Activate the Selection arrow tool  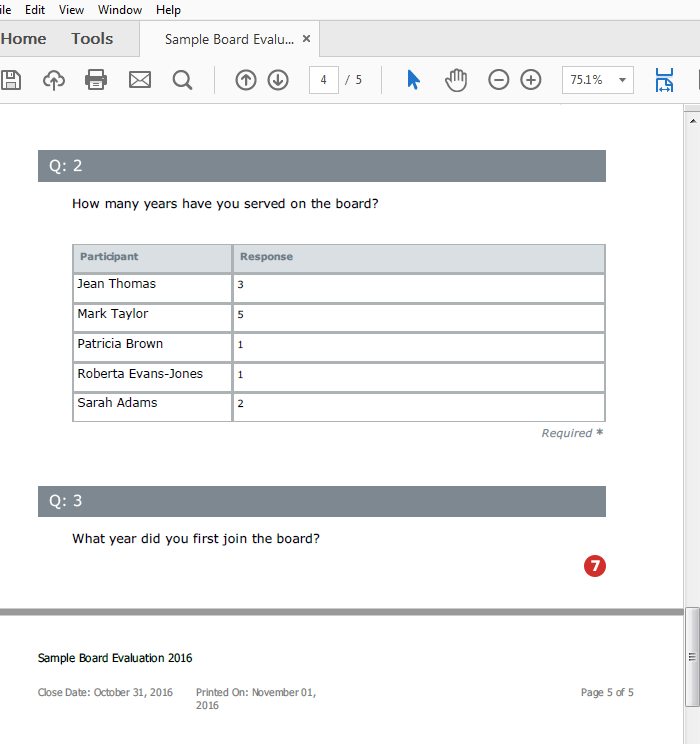click(x=414, y=80)
